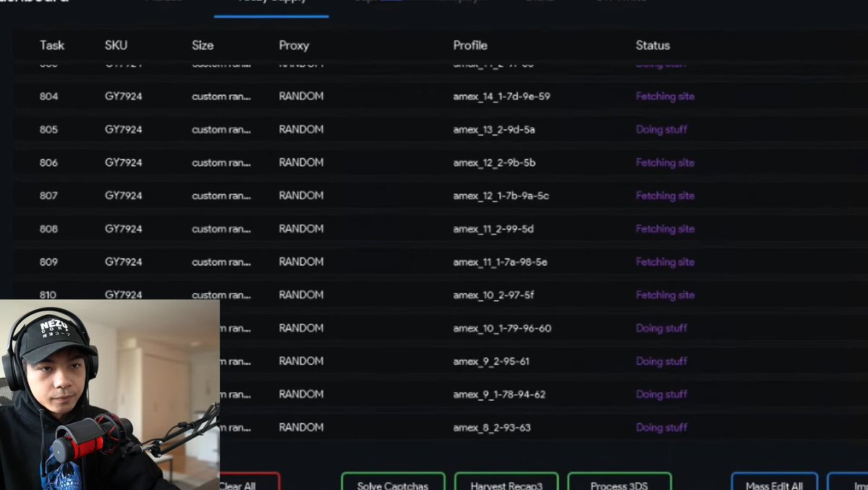868x490 pixels.
Task: Click the Process 3DS button
Action: tap(620, 482)
